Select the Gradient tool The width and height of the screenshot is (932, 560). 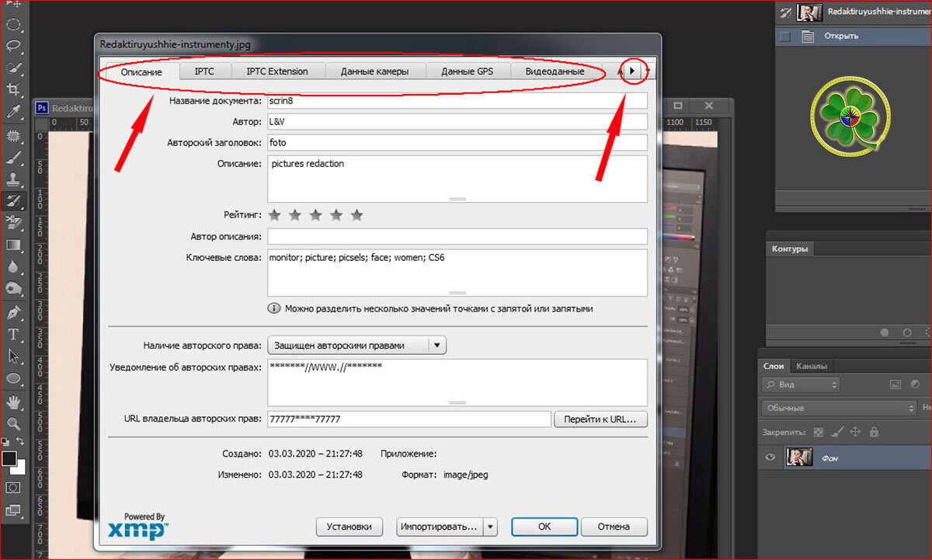coord(13,245)
